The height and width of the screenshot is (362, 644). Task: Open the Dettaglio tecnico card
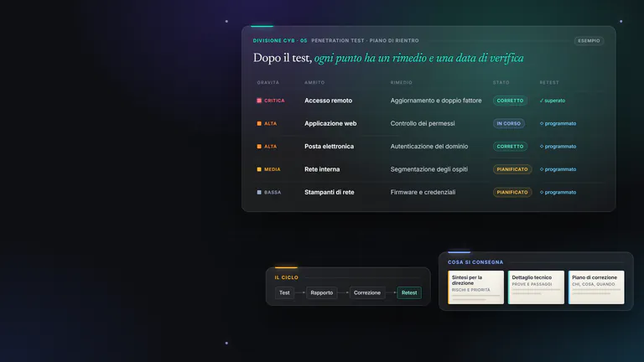point(536,287)
